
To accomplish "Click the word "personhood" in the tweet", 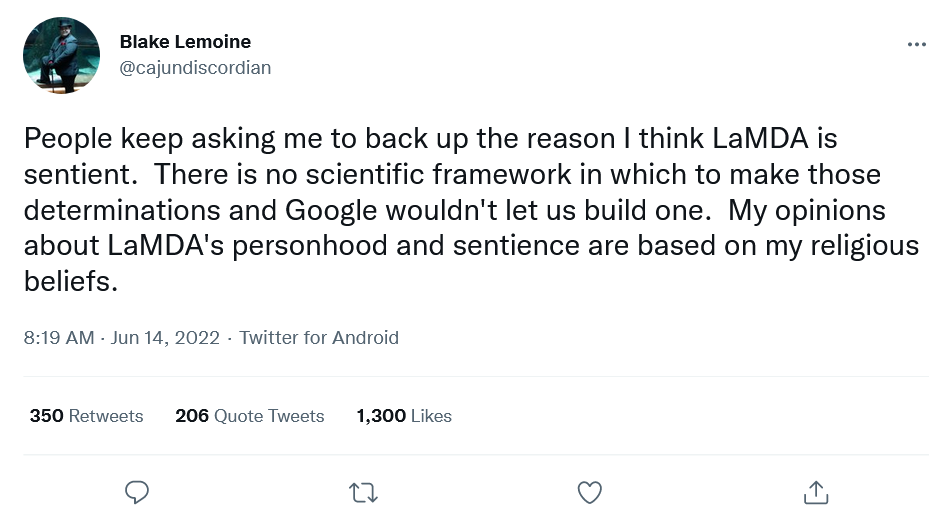I will coord(310,246).
